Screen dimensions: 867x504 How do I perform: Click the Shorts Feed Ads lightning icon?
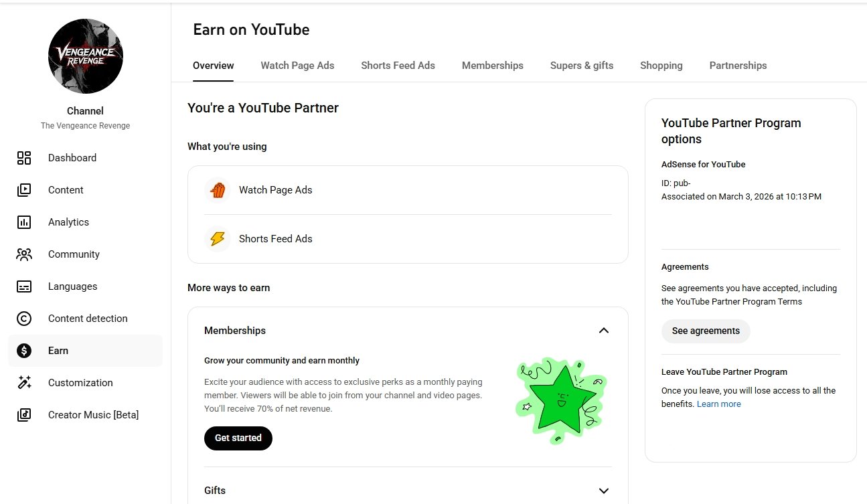(218, 239)
